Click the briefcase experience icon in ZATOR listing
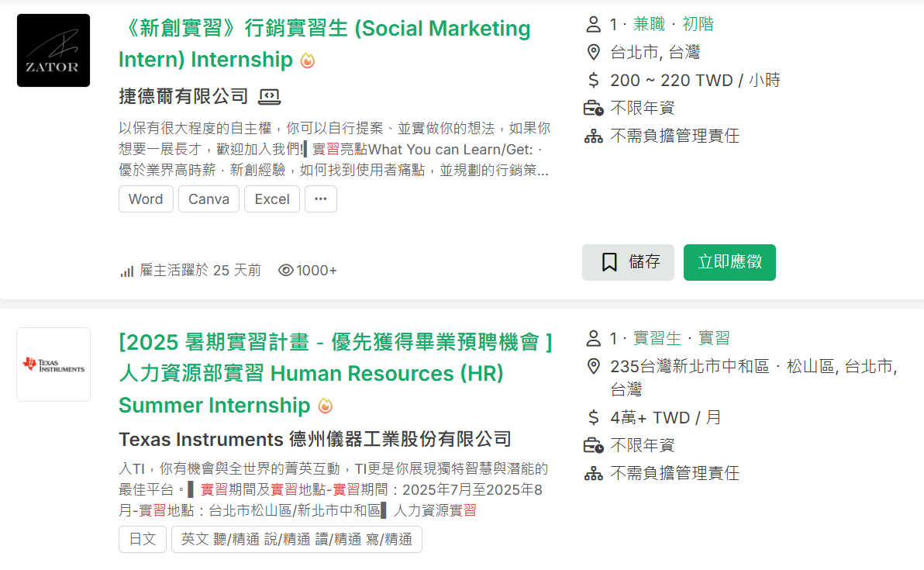 594,108
